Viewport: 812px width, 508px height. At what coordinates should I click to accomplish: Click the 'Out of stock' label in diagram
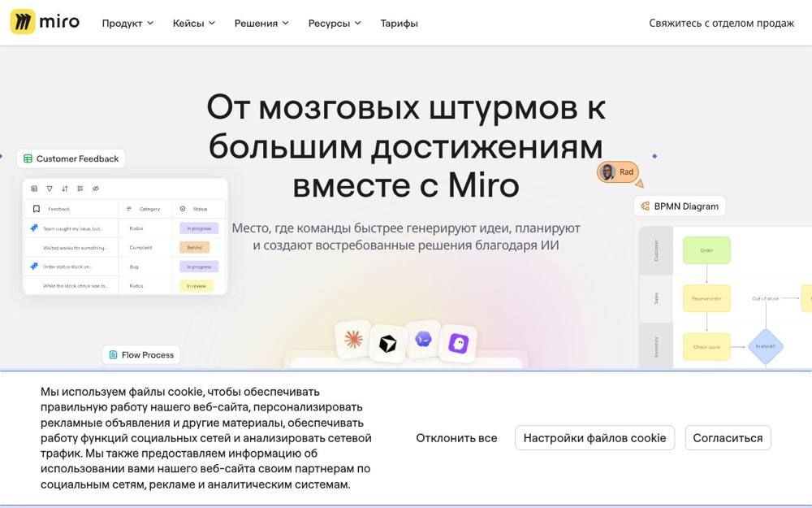(766, 298)
